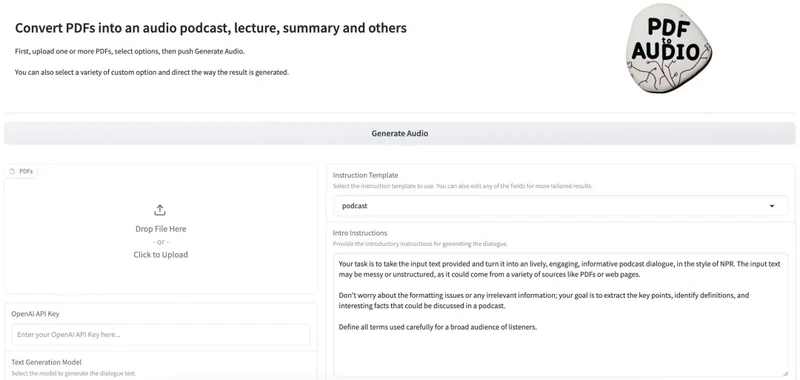
Task: Click the upload arrow icon in PDFs area
Action: [x=160, y=210]
